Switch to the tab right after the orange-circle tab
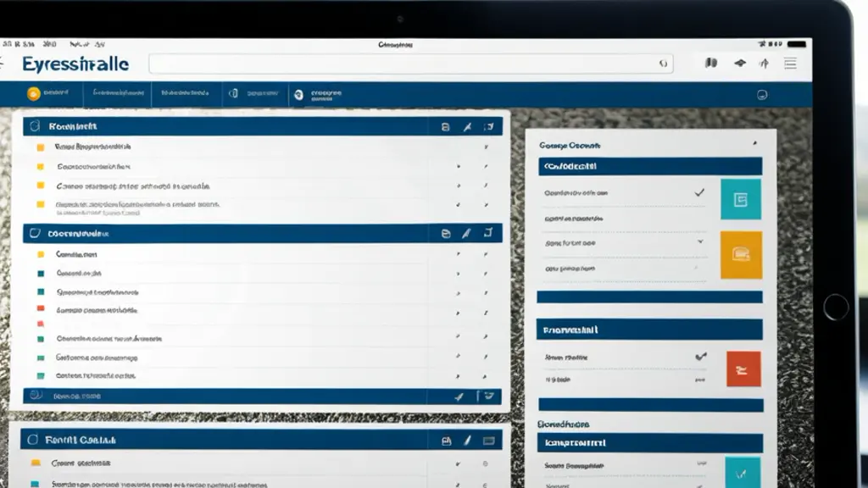868x488 pixels. point(118,93)
